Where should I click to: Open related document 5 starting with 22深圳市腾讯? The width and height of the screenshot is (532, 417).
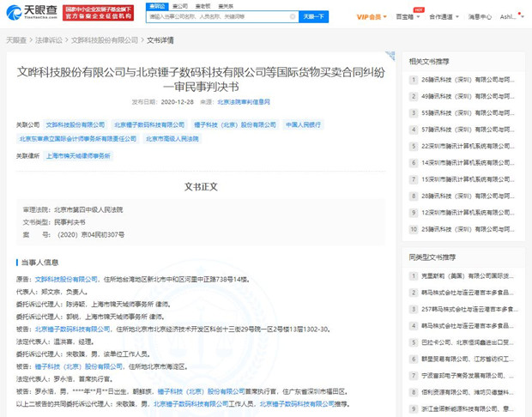click(x=463, y=146)
